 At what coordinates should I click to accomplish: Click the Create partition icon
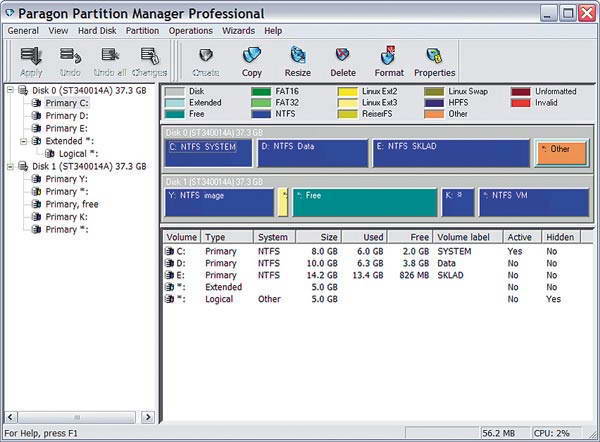point(205,56)
